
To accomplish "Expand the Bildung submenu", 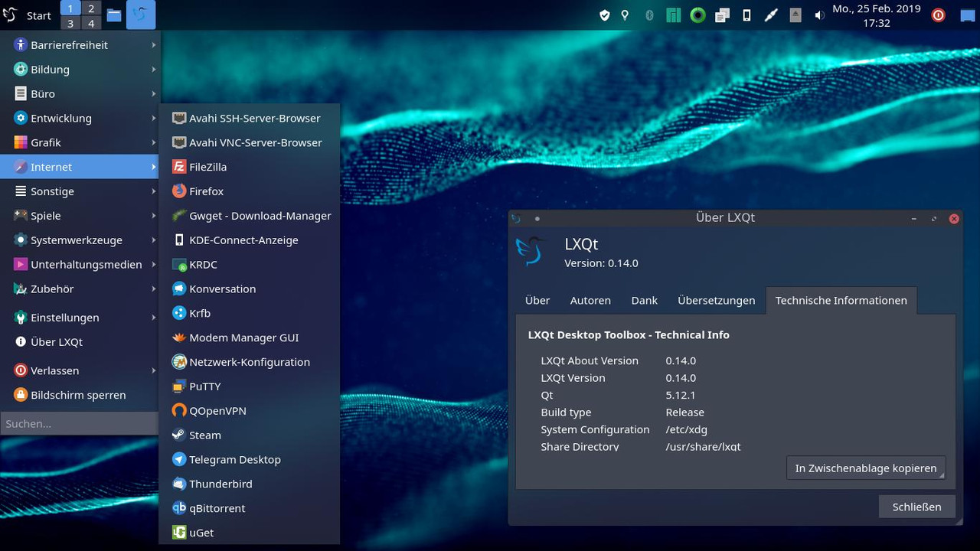I will [80, 70].
